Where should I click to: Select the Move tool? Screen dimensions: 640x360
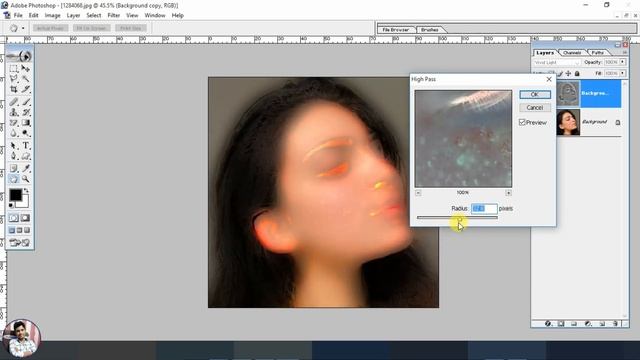pos(26,68)
